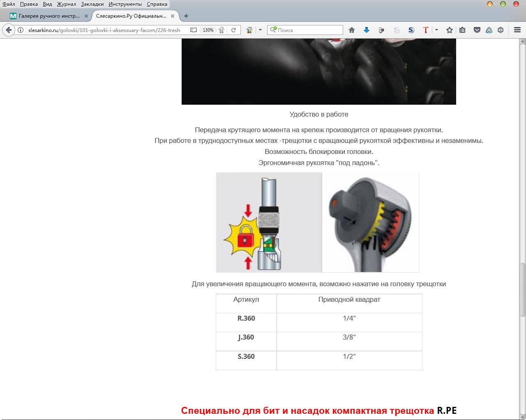Click the grey bubbles extension icon

point(381,30)
